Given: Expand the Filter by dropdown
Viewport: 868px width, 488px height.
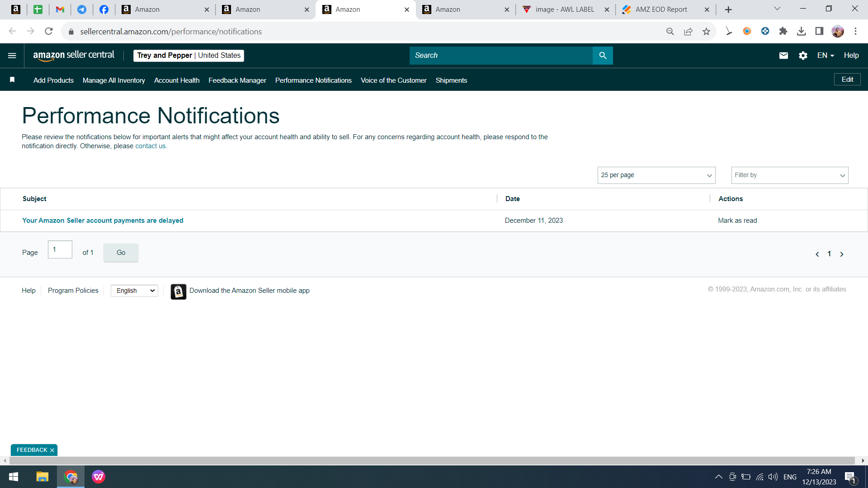Looking at the screenshot, I should [x=790, y=175].
